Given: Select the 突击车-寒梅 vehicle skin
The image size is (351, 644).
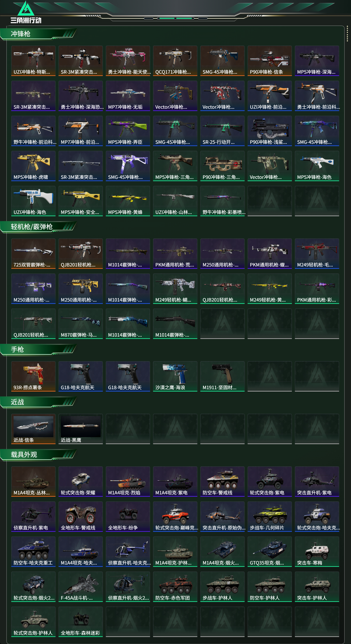Looking at the screenshot, I should click(317, 551).
